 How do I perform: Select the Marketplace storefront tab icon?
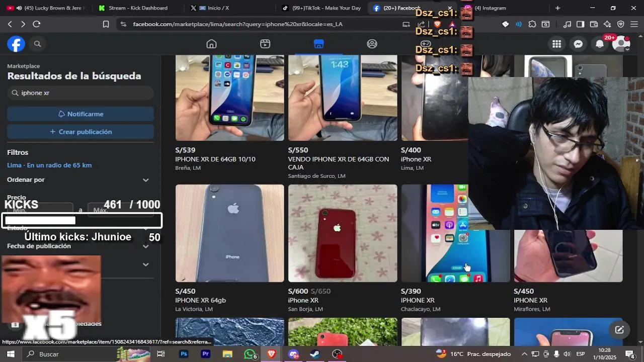[x=318, y=44]
